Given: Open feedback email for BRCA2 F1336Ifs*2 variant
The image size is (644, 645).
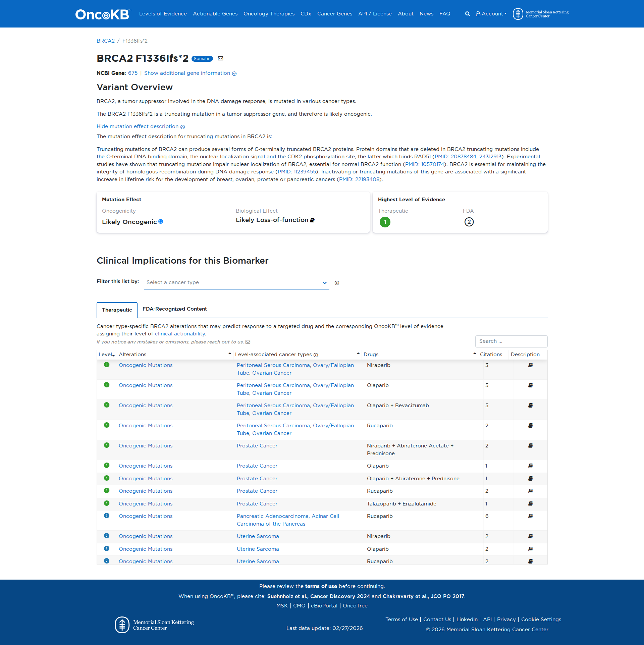Looking at the screenshot, I should pyautogui.click(x=221, y=58).
